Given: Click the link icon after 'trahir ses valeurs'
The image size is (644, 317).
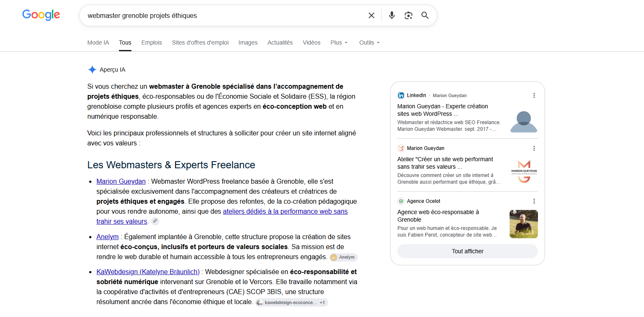Looking at the screenshot, I should (x=155, y=221).
